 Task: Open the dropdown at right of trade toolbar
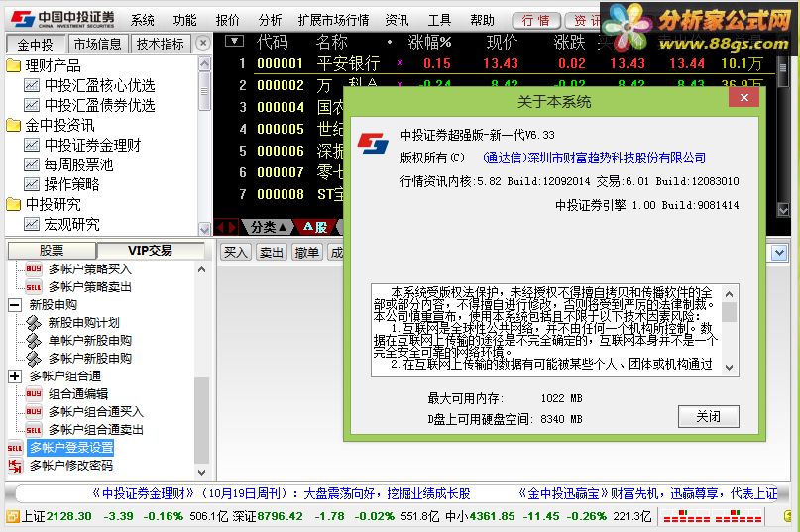[779, 253]
